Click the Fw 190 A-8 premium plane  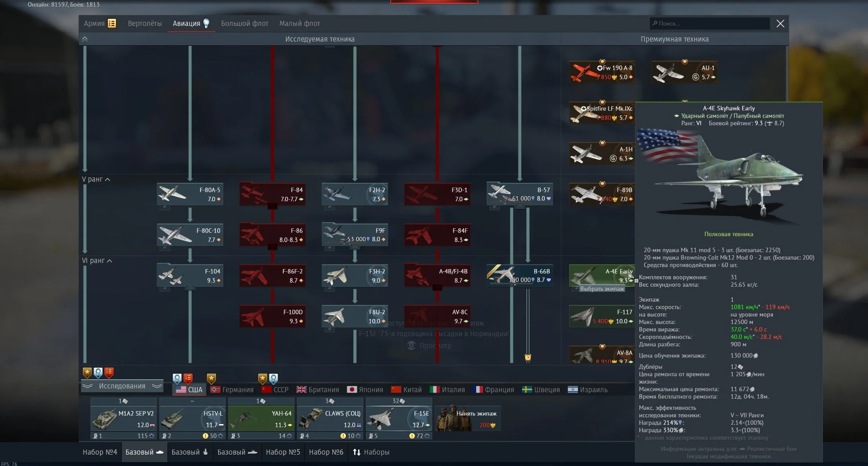point(602,72)
